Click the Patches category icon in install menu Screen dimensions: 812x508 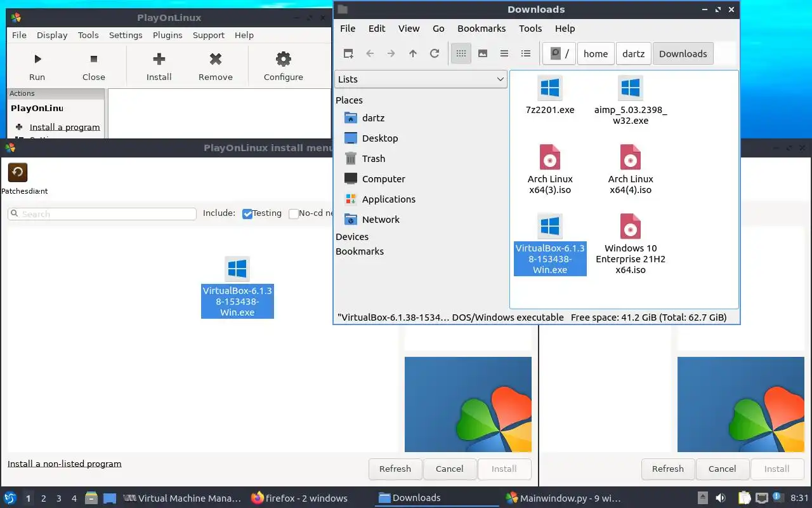point(18,173)
